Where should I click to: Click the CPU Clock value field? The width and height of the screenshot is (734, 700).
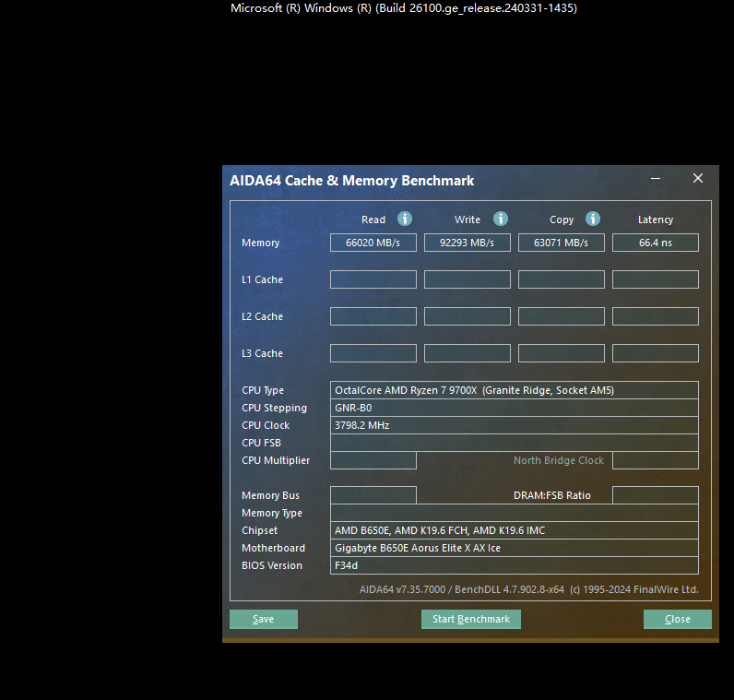[514, 425]
